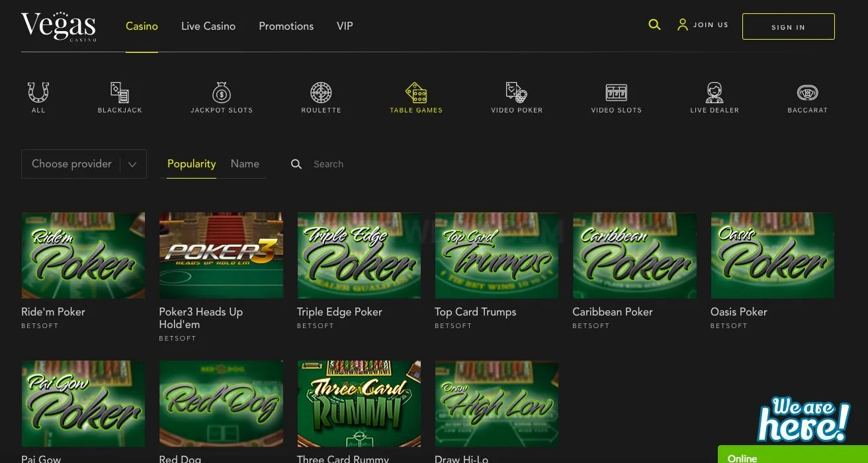Open the Red Dog game thumbnail
Screen dimensions: 868x463
[x=221, y=403]
